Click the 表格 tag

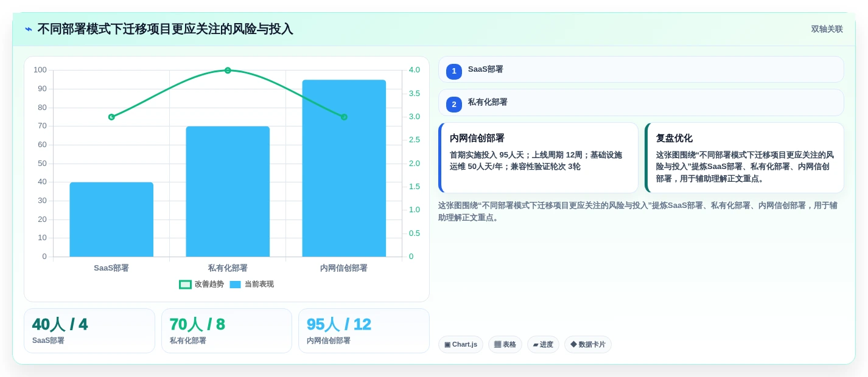coord(505,345)
